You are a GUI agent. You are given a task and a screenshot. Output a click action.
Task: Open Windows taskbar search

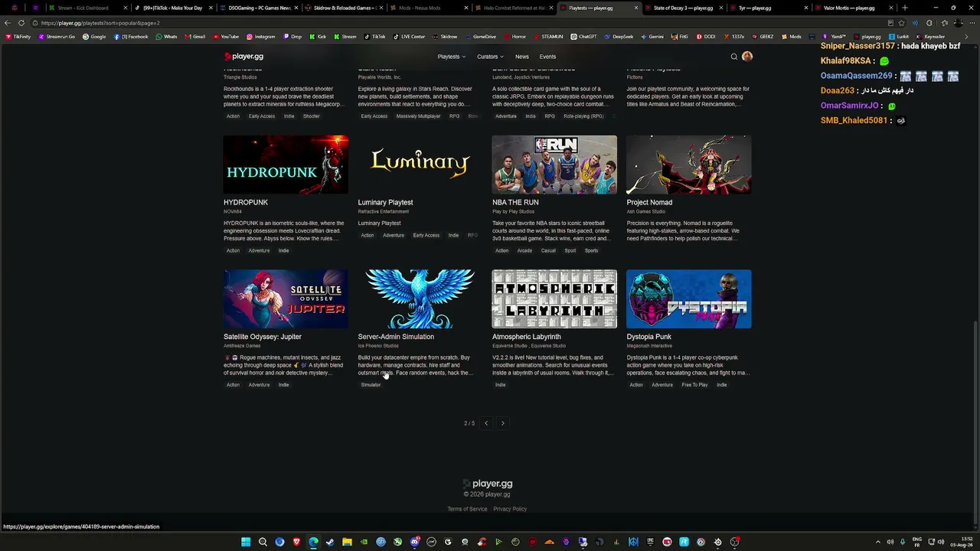pyautogui.click(x=263, y=542)
